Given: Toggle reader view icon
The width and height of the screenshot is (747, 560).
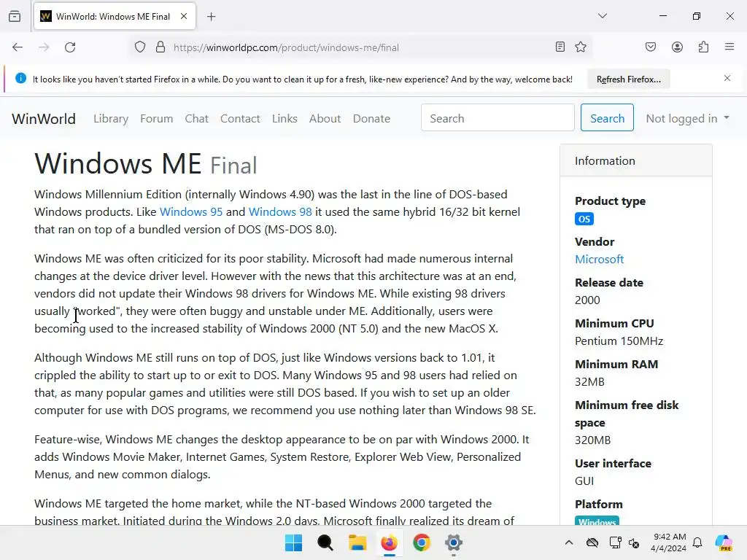Looking at the screenshot, I should point(560,47).
